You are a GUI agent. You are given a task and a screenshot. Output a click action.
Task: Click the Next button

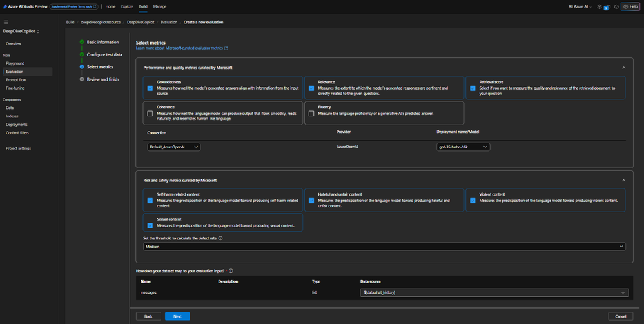click(177, 316)
